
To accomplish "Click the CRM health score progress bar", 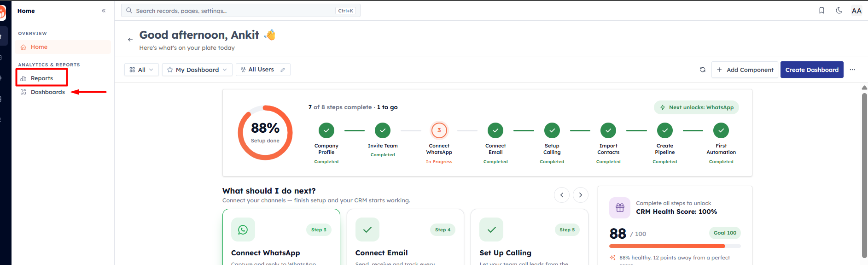I will [675, 246].
